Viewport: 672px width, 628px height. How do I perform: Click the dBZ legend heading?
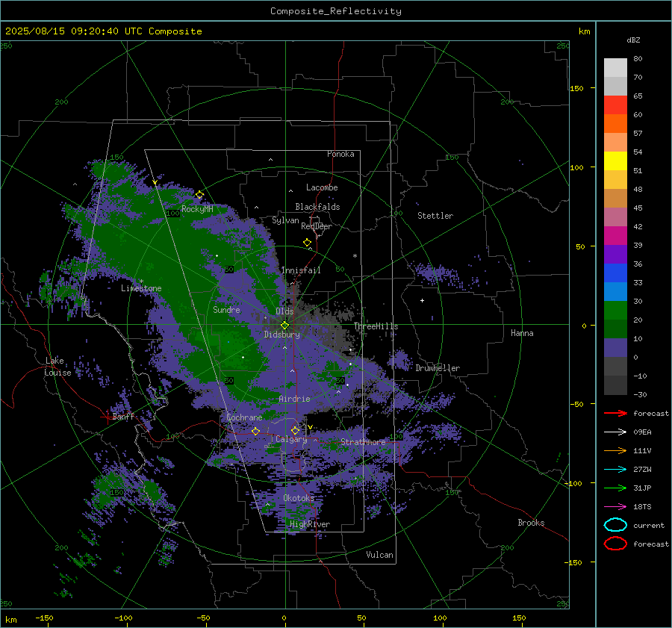633,40
